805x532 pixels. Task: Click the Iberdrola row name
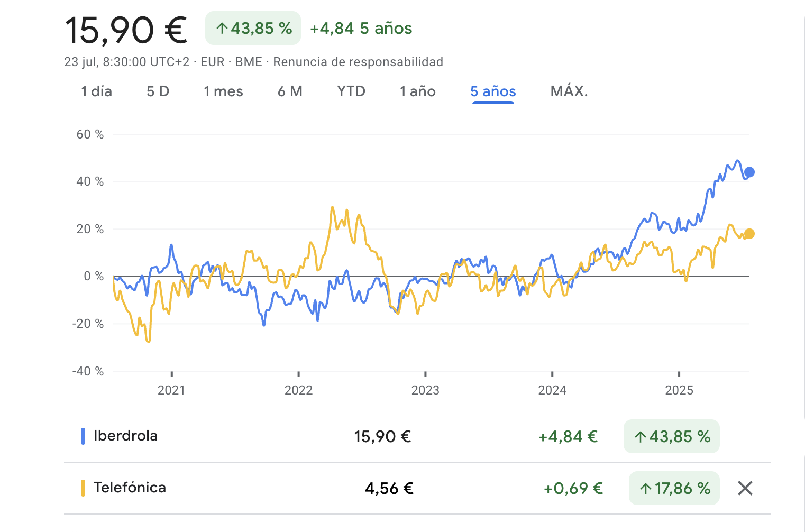[125, 436]
